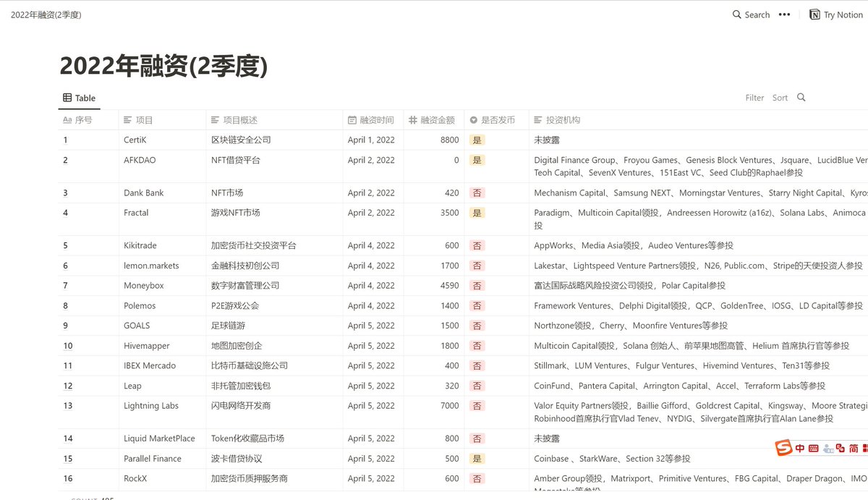Click the Kikitrade project cell
Viewport: 868px width, 500px height.
[x=162, y=245]
